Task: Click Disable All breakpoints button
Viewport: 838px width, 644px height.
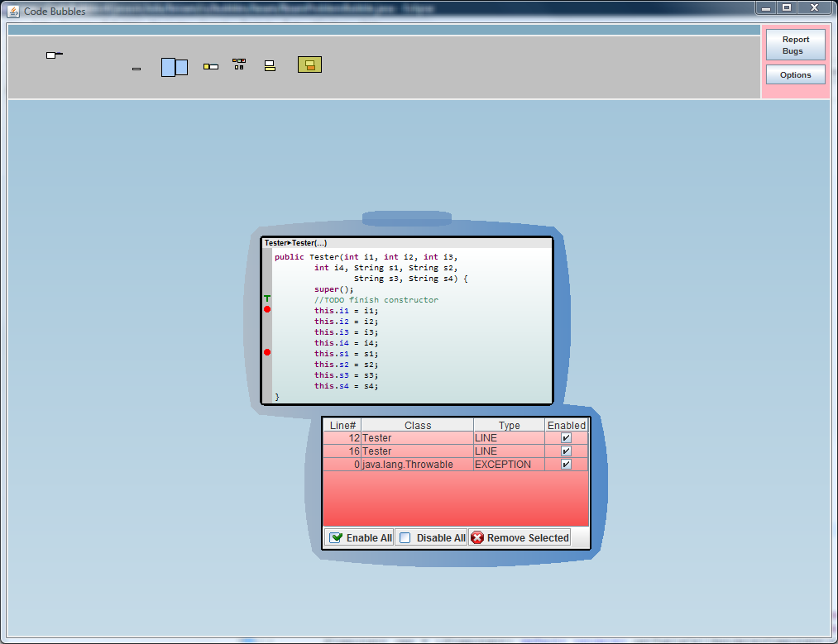Action: point(432,537)
